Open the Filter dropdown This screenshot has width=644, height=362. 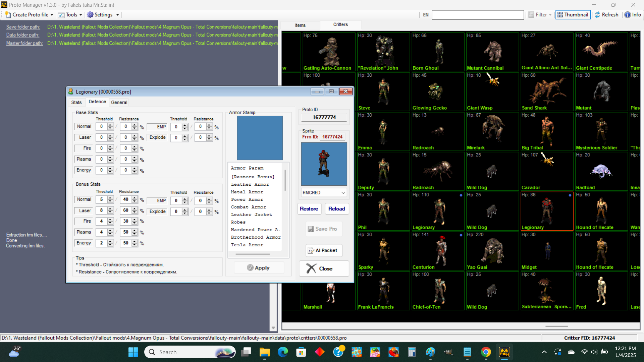point(540,15)
